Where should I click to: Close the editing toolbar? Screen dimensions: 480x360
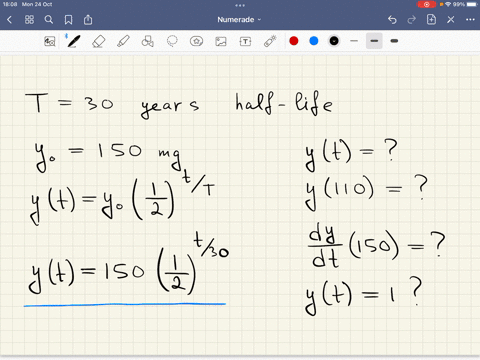pos(451,20)
